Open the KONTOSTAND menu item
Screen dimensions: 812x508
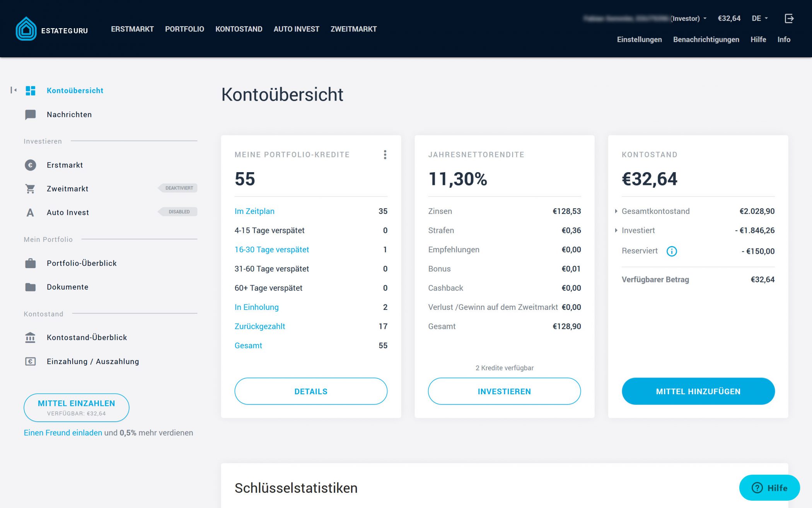point(239,29)
